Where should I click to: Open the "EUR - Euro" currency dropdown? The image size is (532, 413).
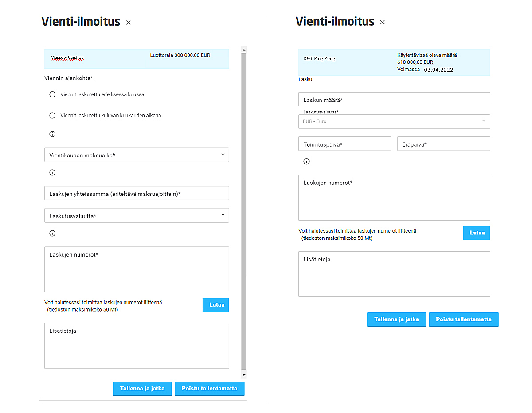click(394, 121)
